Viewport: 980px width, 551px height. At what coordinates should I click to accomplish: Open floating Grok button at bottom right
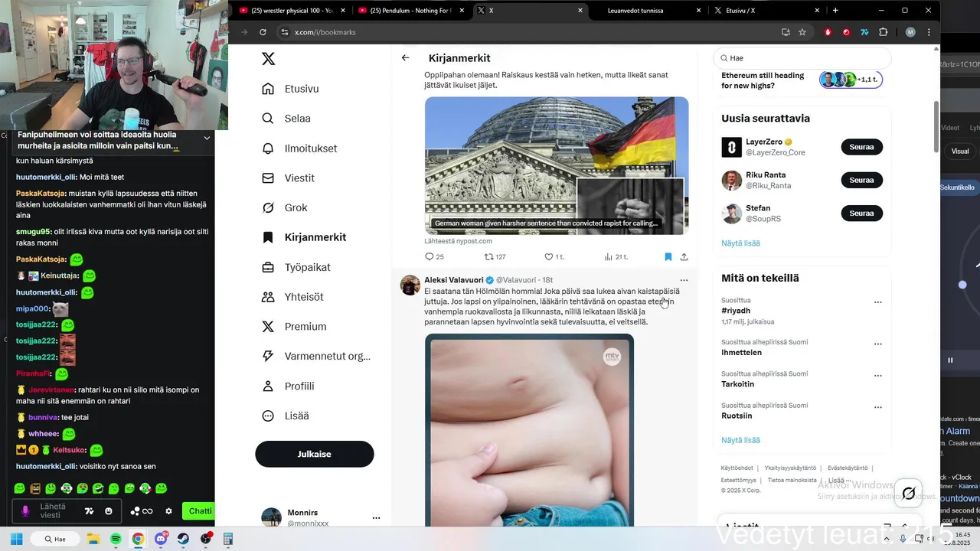tap(909, 494)
